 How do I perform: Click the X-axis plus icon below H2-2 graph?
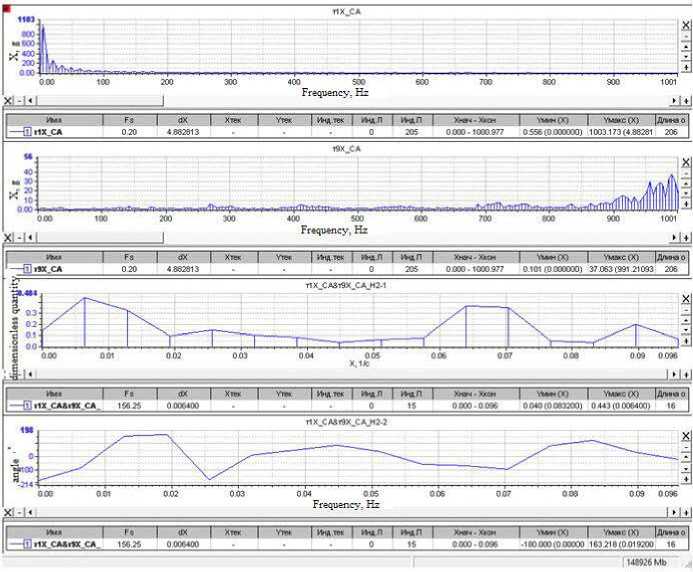coord(685,512)
